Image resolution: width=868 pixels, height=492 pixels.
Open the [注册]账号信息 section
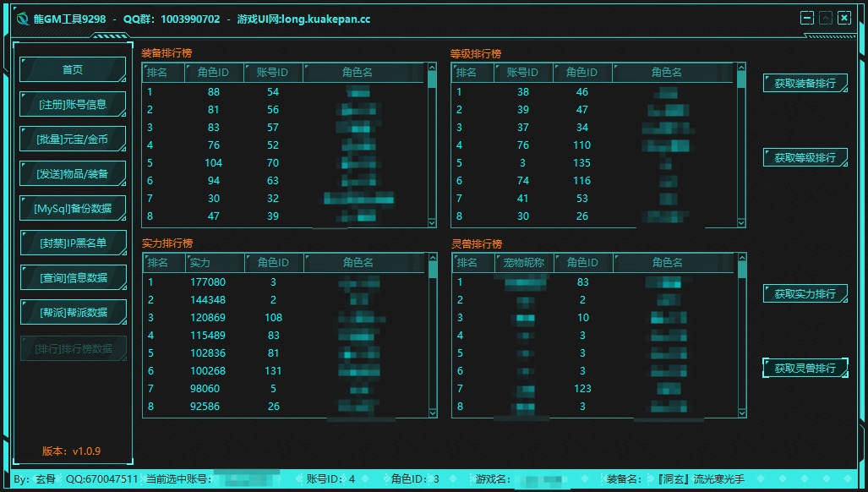click(73, 104)
